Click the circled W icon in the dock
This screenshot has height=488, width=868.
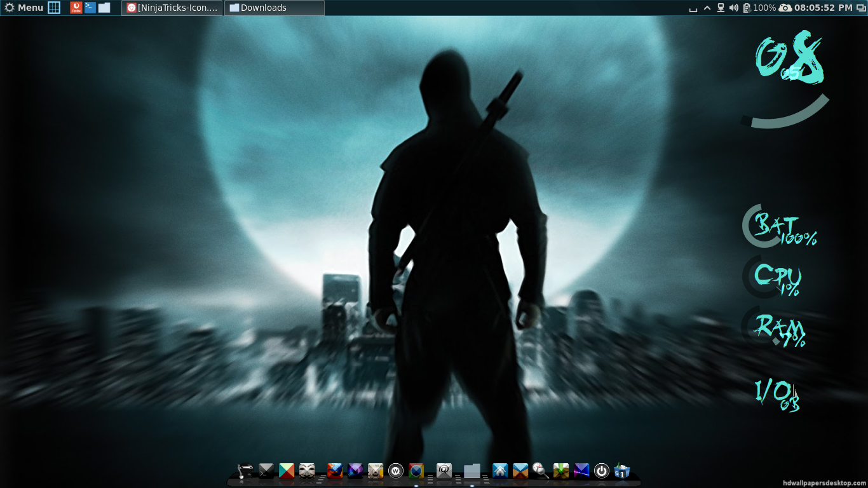pos(396,471)
